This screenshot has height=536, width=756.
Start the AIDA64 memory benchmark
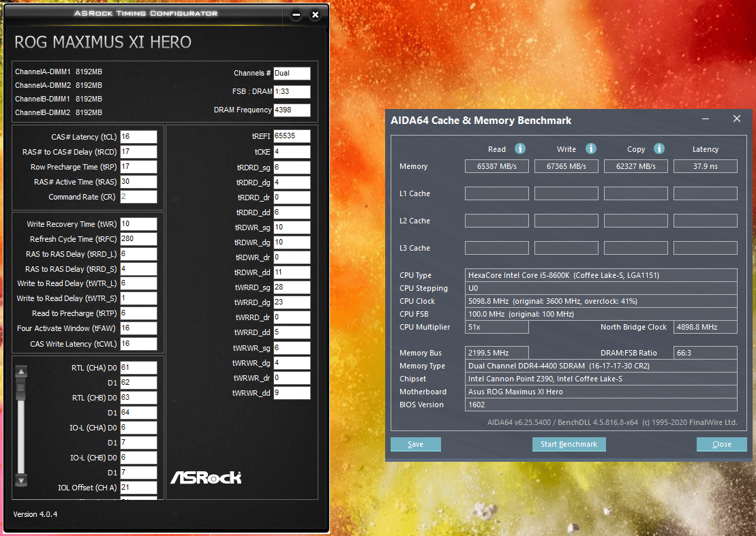point(569,444)
